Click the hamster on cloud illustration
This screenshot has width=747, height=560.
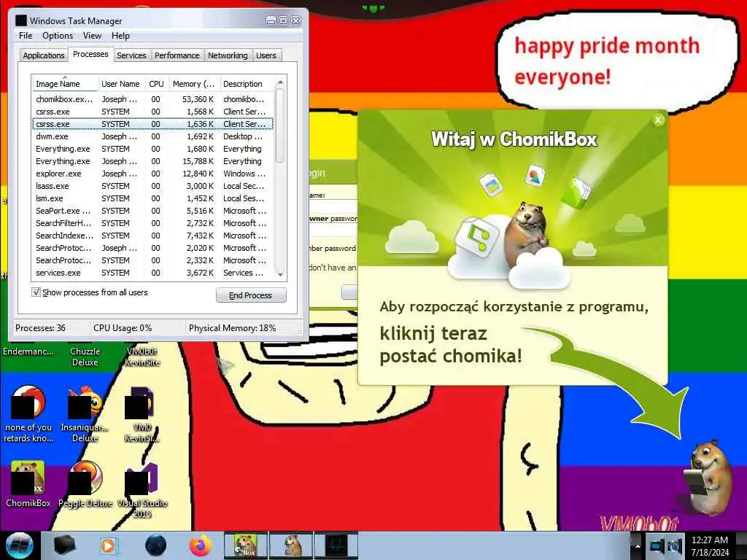pos(527,233)
